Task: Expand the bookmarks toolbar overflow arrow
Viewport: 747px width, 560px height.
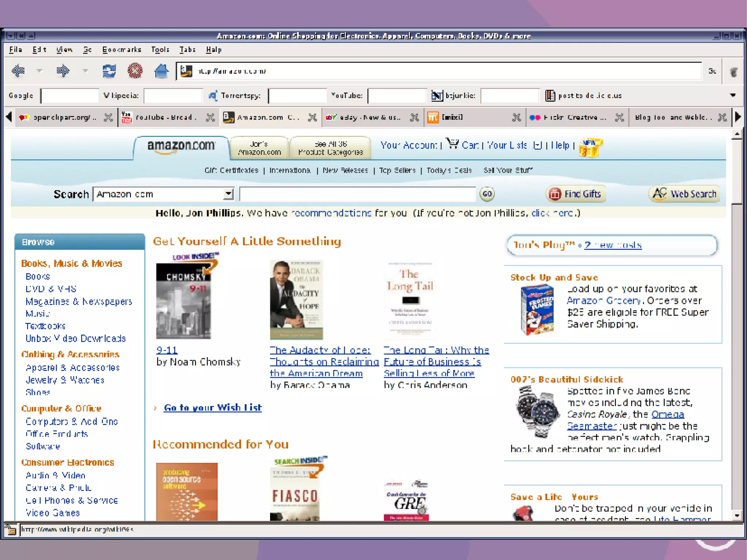Action: [x=733, y=96]
